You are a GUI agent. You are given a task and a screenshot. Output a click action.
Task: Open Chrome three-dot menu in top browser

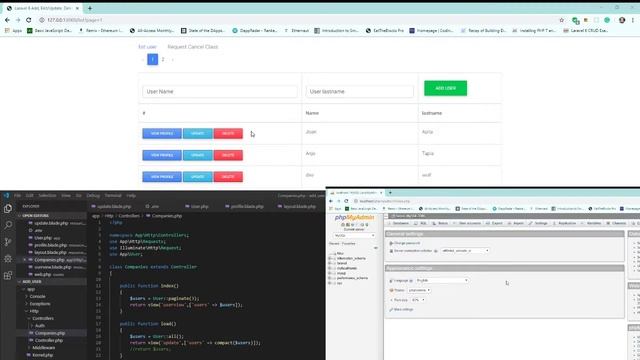pos(633,20)
